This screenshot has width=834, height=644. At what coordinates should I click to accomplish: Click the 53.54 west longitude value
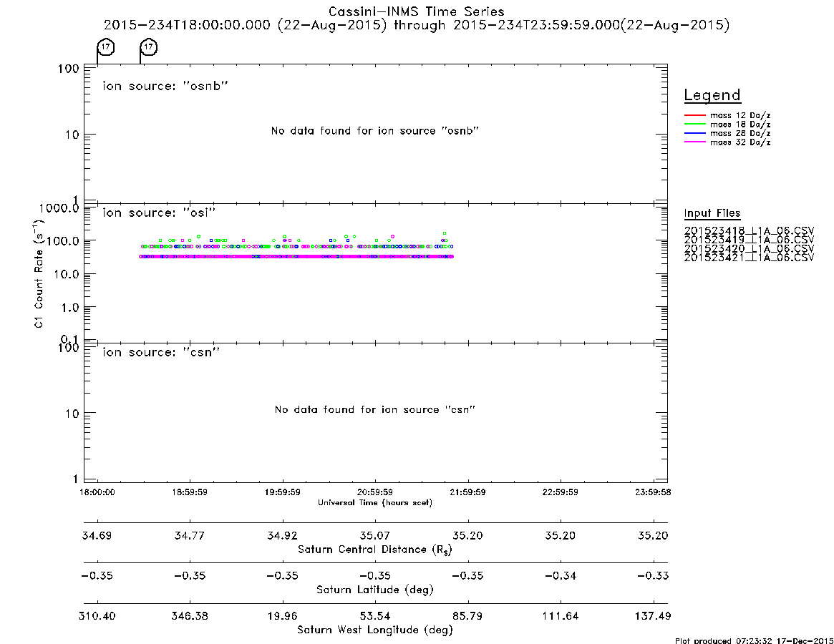[375, 616]
